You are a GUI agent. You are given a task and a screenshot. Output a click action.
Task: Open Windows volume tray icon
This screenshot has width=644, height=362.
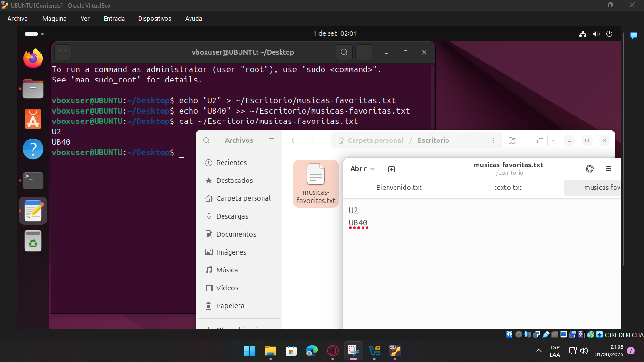coord(584,351)
